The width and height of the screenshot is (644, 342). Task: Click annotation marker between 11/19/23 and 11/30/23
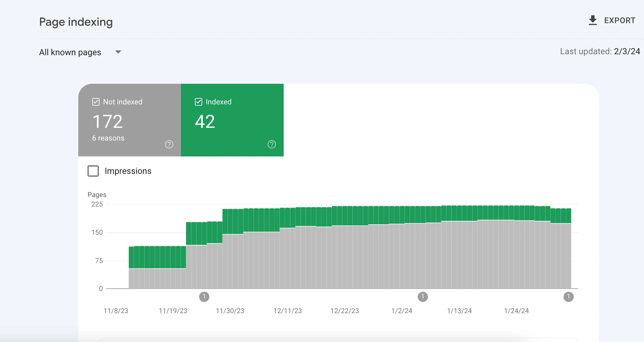click(x=204, y=297)
